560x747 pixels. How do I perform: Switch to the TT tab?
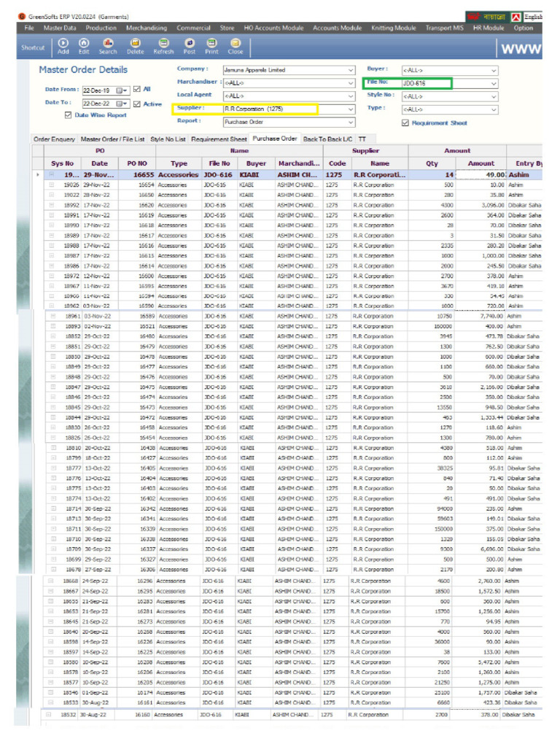click(362, 139)
